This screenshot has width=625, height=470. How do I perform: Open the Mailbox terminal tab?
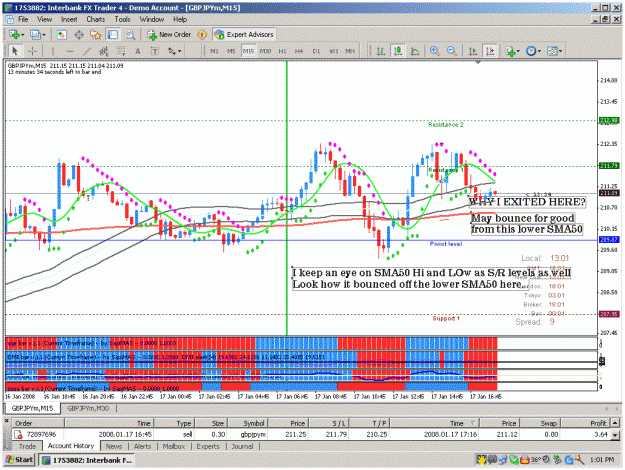tap(174, 446)
